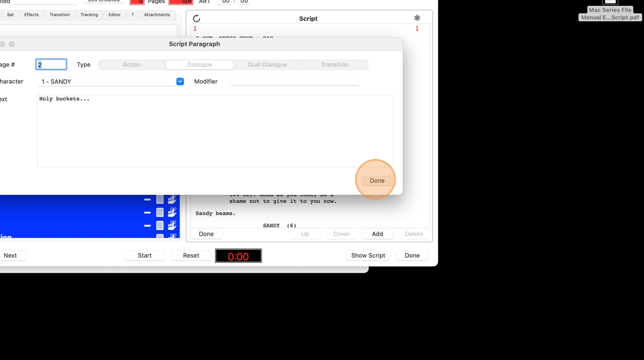Switch to the Effects tab
Image resolution: width=644 pixels, height=360 pixels.
[31, 15]
